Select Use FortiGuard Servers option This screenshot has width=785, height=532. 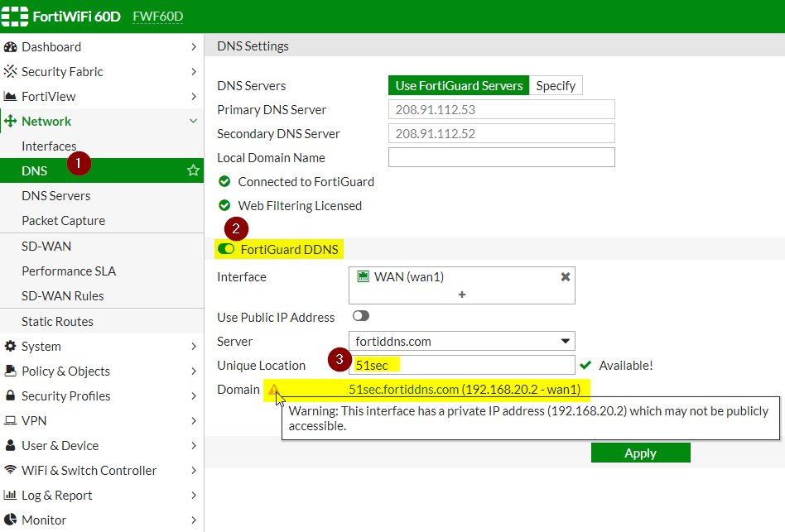pyautogui.click(x=459, y=85)
